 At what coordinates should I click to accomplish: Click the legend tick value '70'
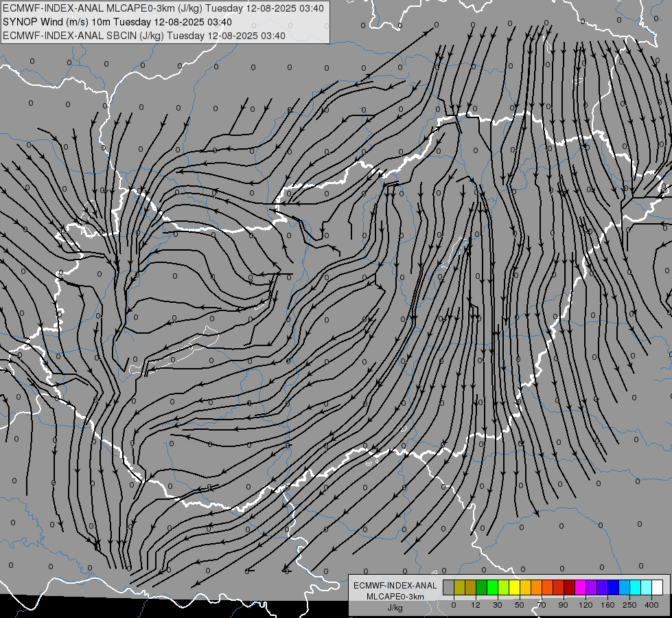[x=542, y=605]
